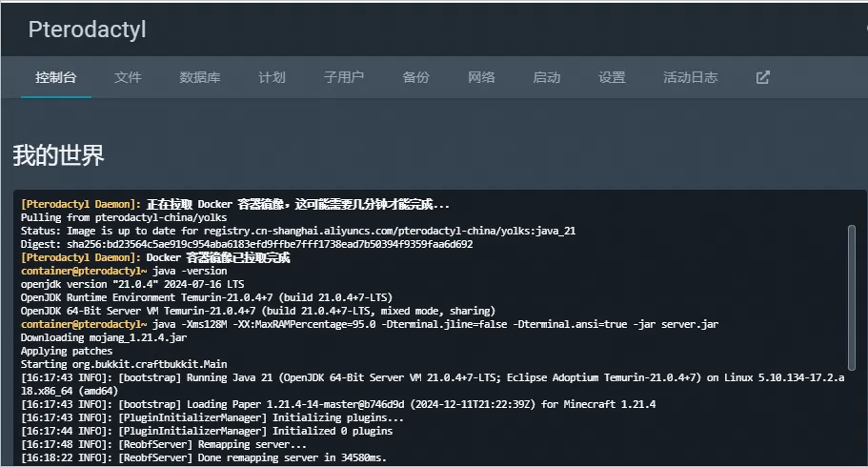Open the 设置 tab

[x=612, y=77]
